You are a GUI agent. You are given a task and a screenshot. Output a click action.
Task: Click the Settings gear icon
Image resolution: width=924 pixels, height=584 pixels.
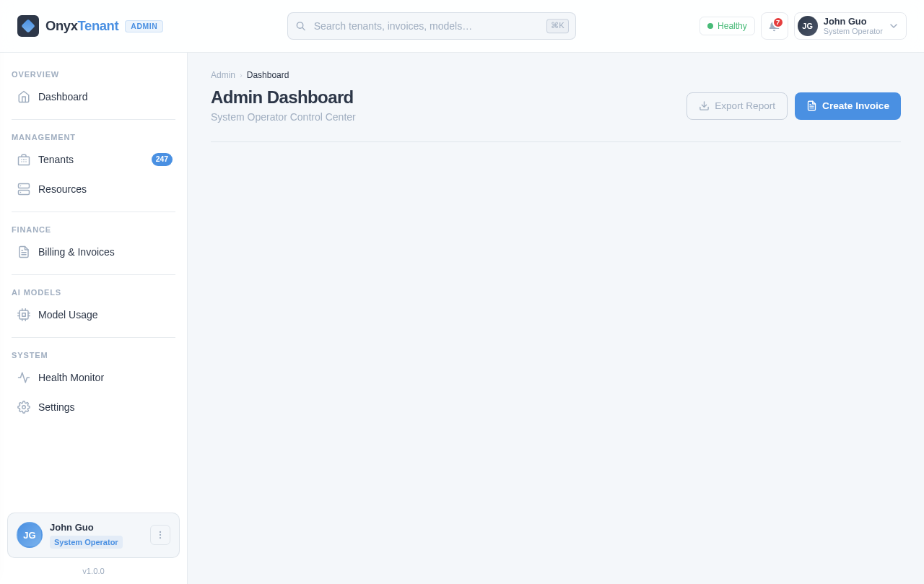click(x=24, y=407)
